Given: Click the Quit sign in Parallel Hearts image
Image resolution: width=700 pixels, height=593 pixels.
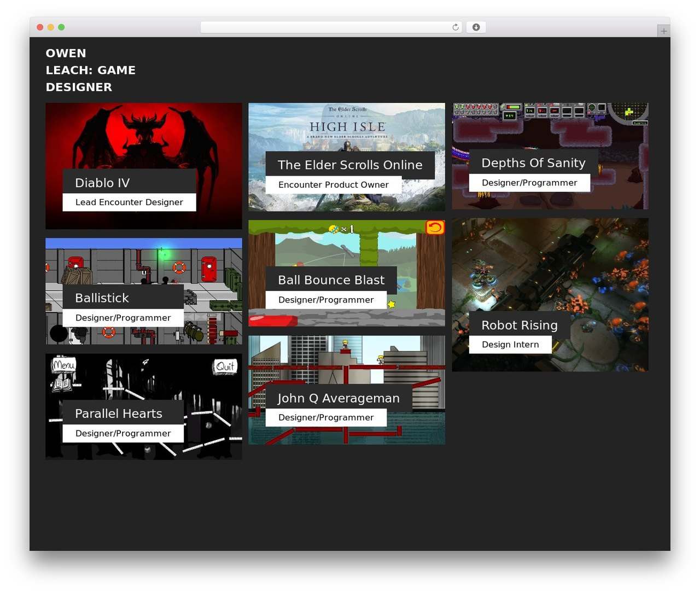Looking at the screenshot, I should coord(225,367).
